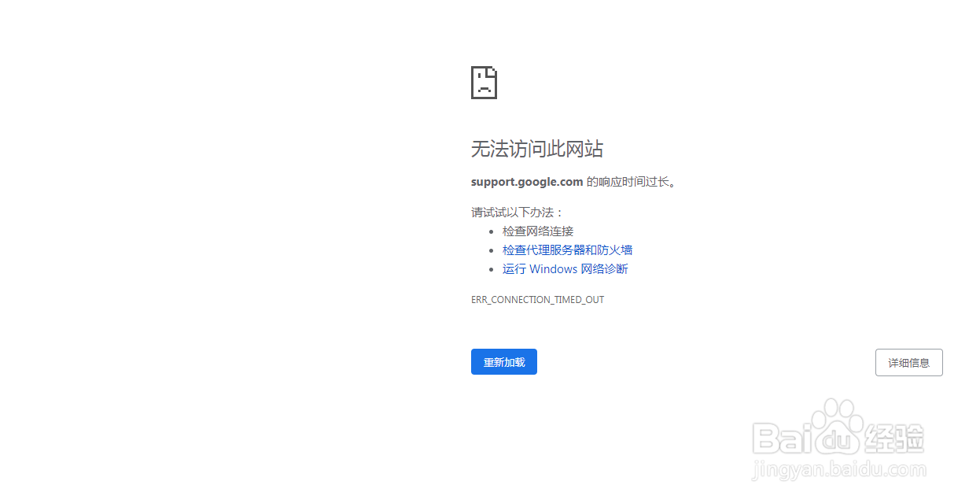The height and width of the screenshot is (503, 980).
Task: Select the ERR_CONNECTION_TIMED_OUT error code text
Action: [x=537, y=300]
